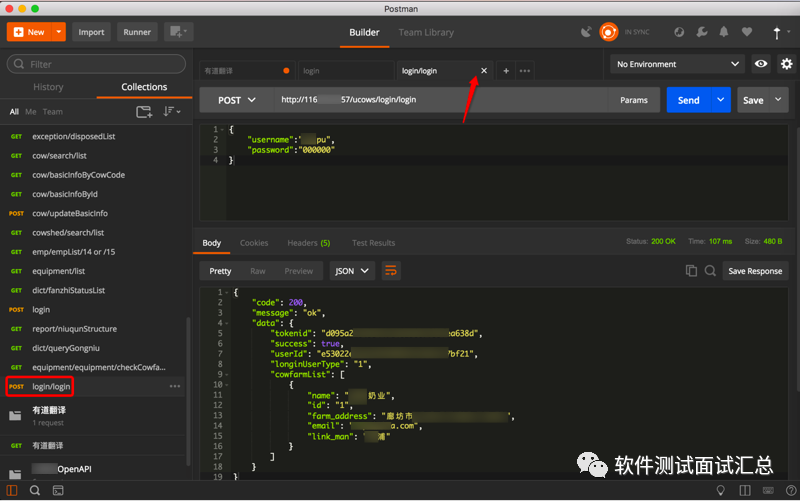Viewport: 800px width, 501px height.
Task: Toggle line wrap icon
Action: point(390,271)
